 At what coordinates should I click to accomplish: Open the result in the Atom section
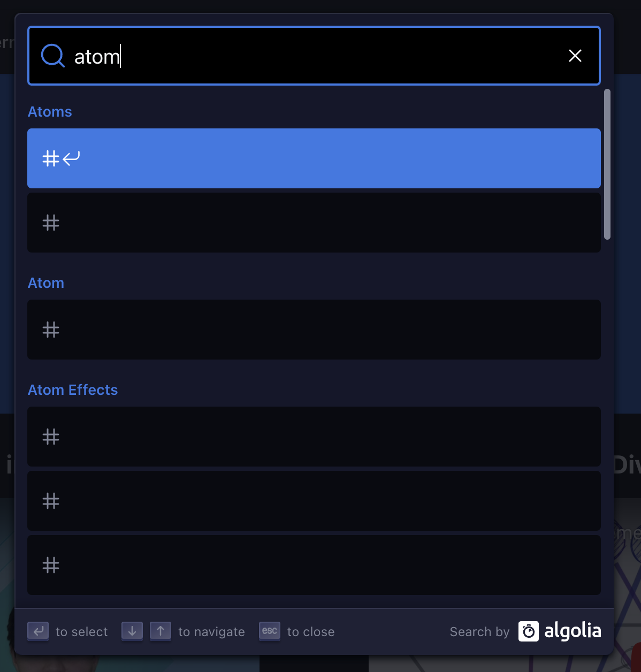314,330
